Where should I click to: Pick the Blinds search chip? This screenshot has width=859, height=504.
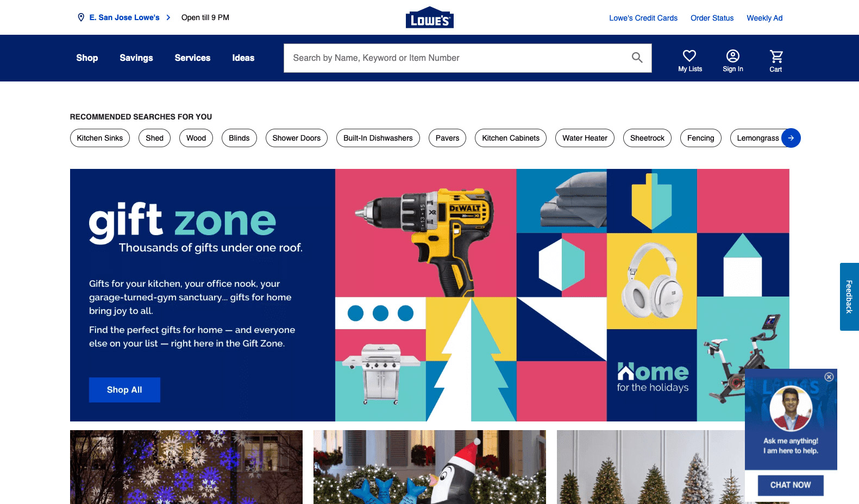point(239,138)
